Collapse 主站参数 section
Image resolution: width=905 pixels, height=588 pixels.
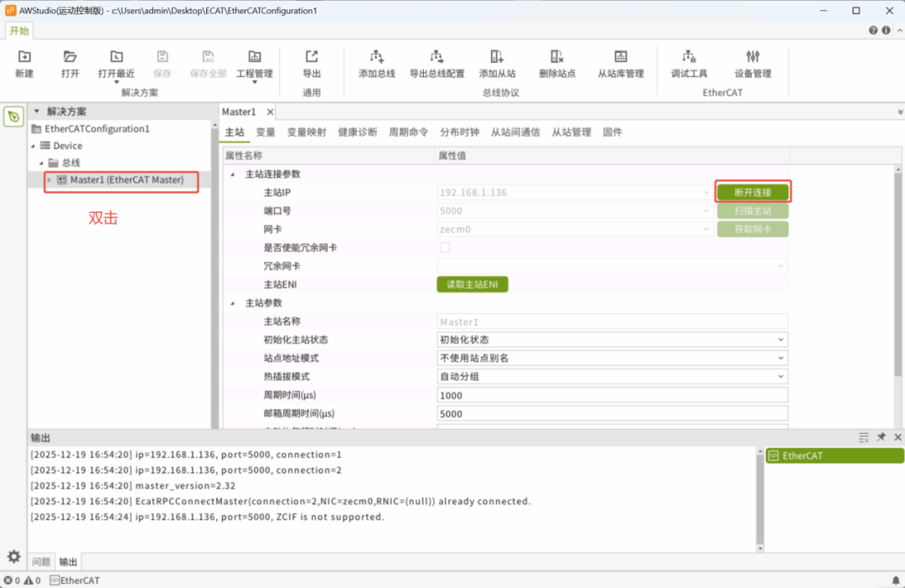coord(233,303)
